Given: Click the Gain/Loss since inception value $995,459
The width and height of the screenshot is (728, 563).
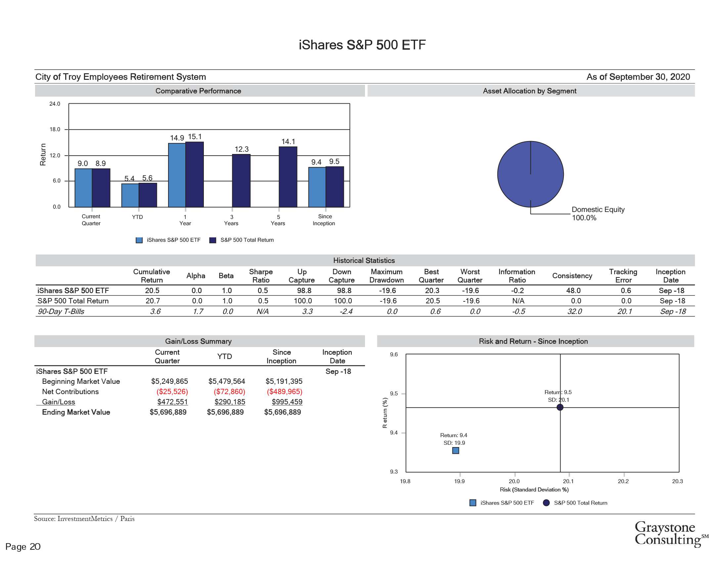Looking at the screenshot, I should (287, 402).
